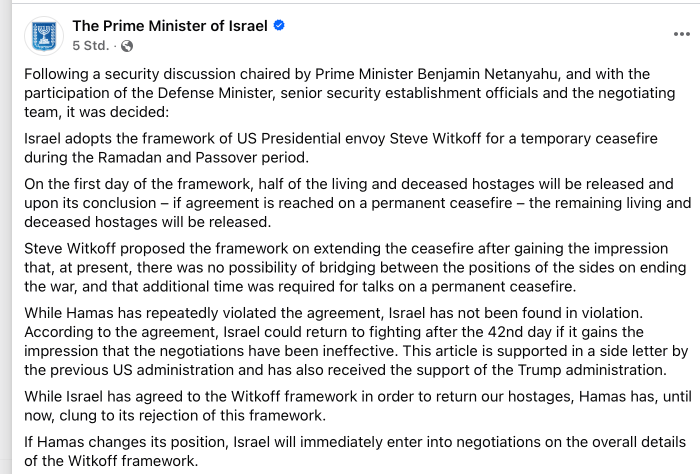Screen dimensions: 700x474
Task: Click the paragraph starting 'Israel adopts the framework'
Action: [x=340, y=148]
